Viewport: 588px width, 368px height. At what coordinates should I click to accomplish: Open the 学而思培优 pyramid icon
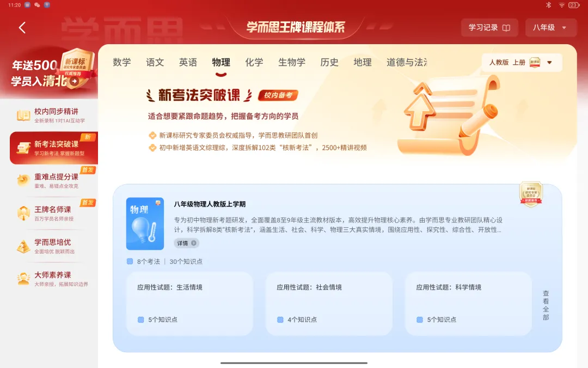point(23,246)
